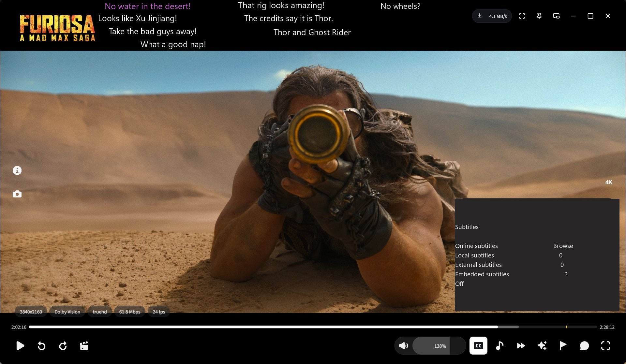The image size is (626, 364).
Task: Click the 3840x2160 resolution badge
Action: 31,312
